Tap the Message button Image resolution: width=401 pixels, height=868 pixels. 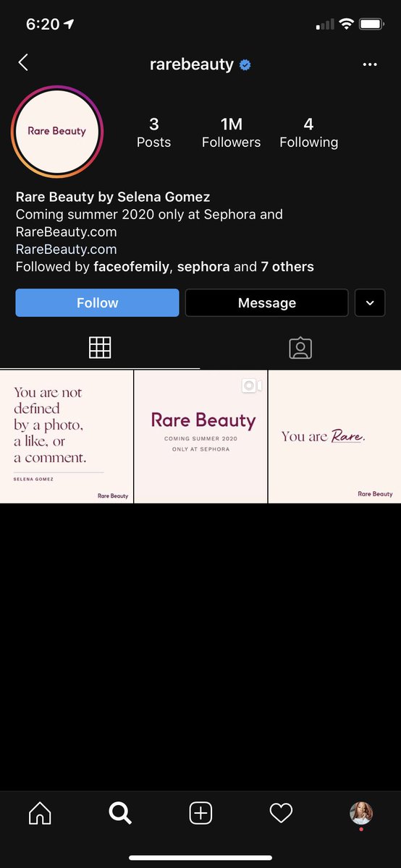point(267,303)
